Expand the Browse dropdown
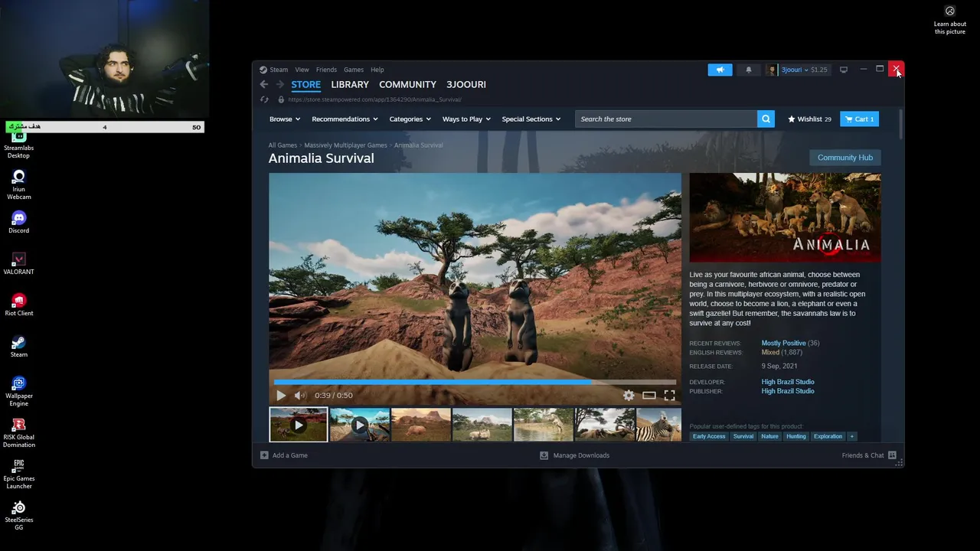This screenshot has width=980, height=551. (285, 119)
